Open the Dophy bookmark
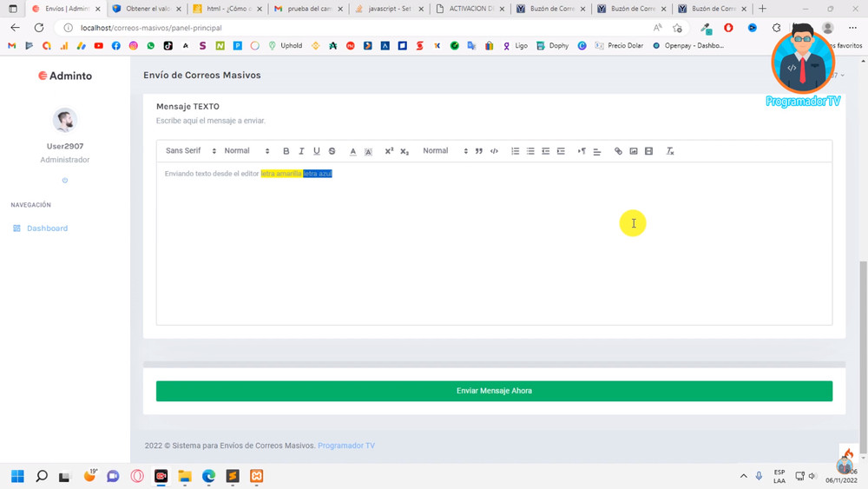This screenshot has width=868, height=489. 552,46
